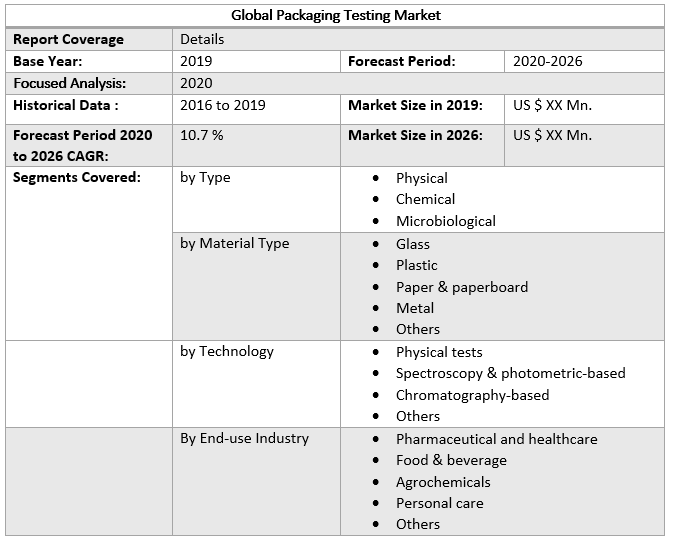The image size is (673, 544).
Task: Select the 2016 to 2019 historical data value
Action: 222,105
